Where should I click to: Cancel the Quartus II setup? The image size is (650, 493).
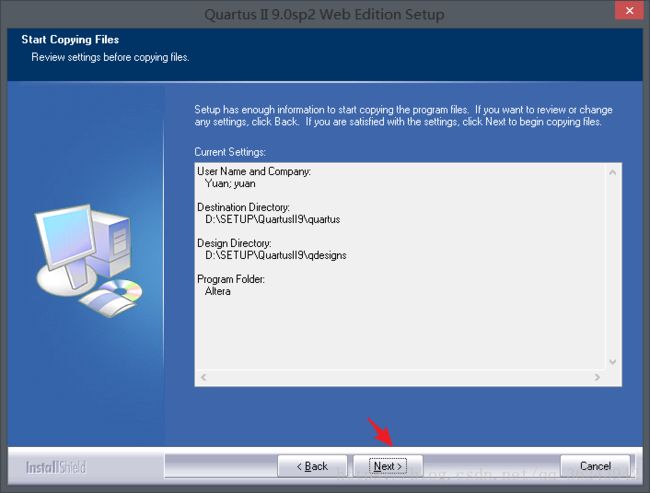click(595, 466)
